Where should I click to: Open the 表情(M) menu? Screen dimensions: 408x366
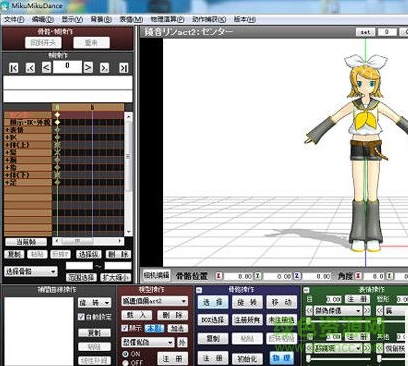click(x=131, y=20)
